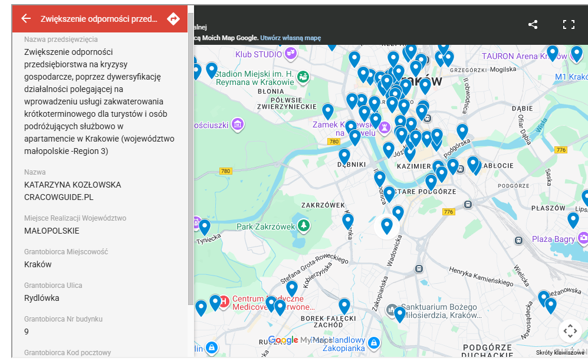Select the Park Zakrzówek green tree icon
Viewport: 588px width, 364px height.
click(x=303, y=226)
